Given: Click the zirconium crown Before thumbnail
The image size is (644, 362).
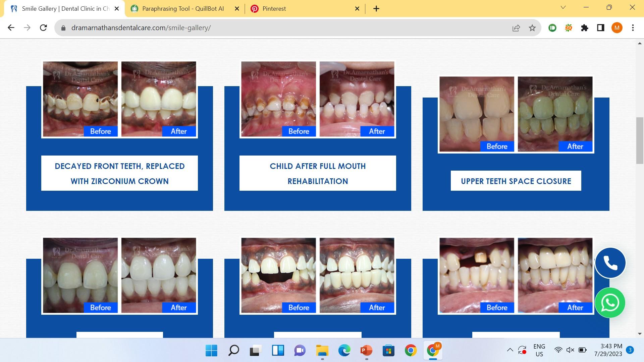Looking at the screenshot, I should coord(80,99).
